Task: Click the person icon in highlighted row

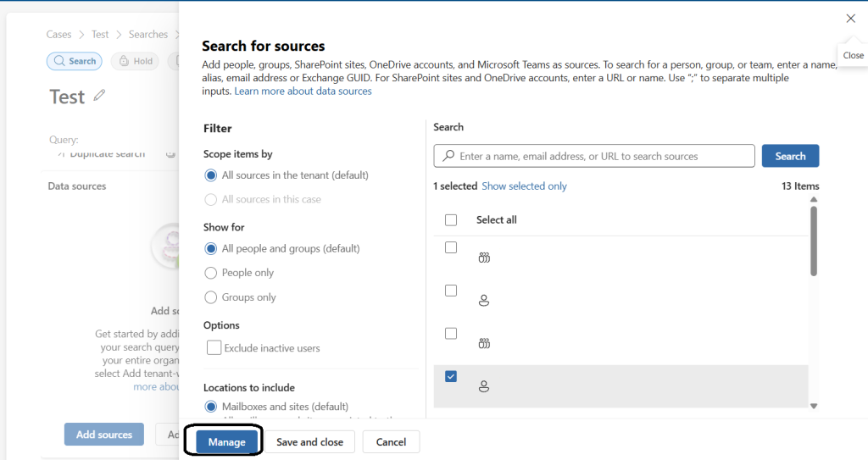Action: click(x=484, y=386)
